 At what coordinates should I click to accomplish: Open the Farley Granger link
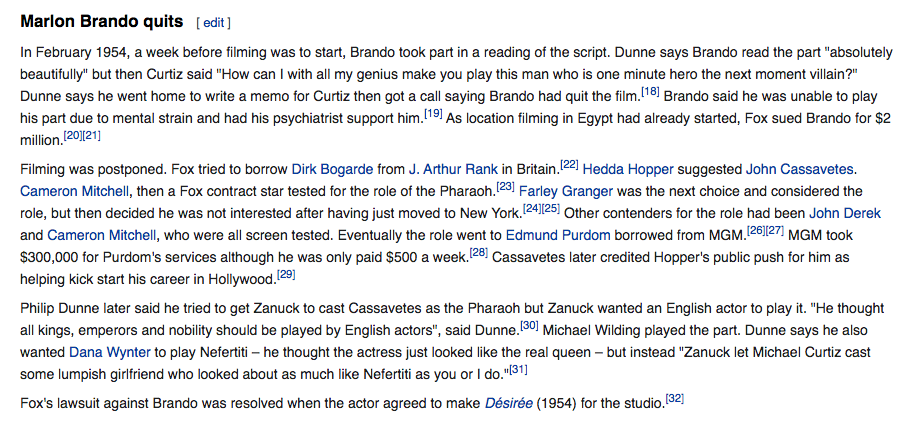coord(565,192)
